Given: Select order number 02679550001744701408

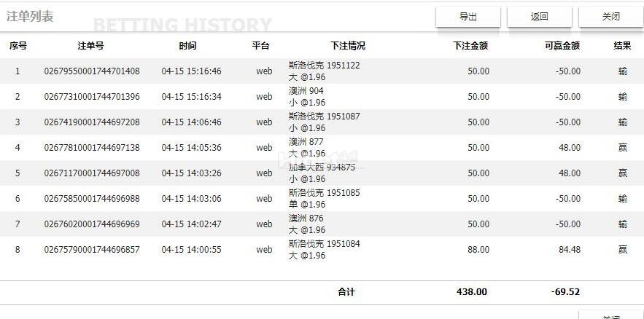Looking at the screenshot, I should point(92,71).
